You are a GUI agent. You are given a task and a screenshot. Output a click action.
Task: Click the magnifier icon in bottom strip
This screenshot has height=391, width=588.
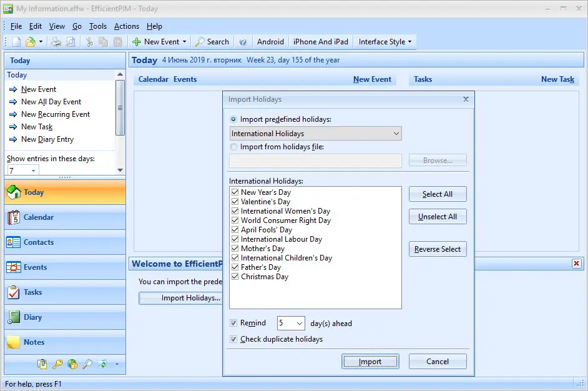coord(87,364)
